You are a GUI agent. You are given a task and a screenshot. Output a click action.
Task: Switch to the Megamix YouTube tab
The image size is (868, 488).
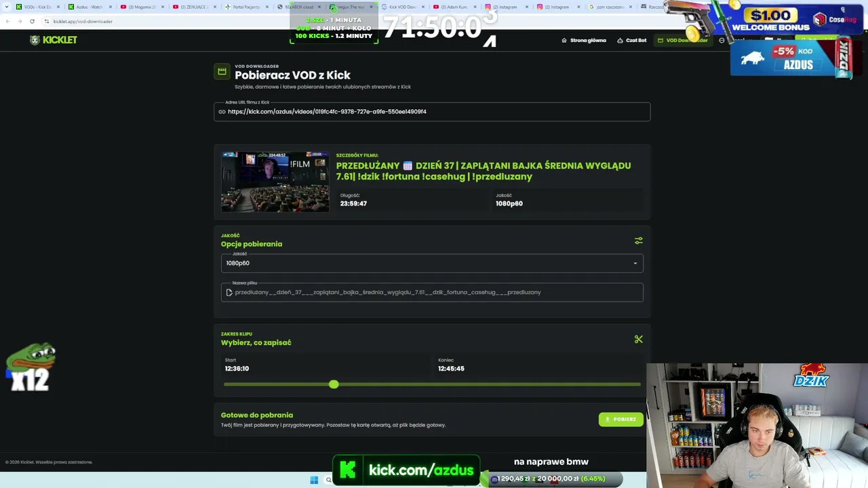[x=142, y=7]
